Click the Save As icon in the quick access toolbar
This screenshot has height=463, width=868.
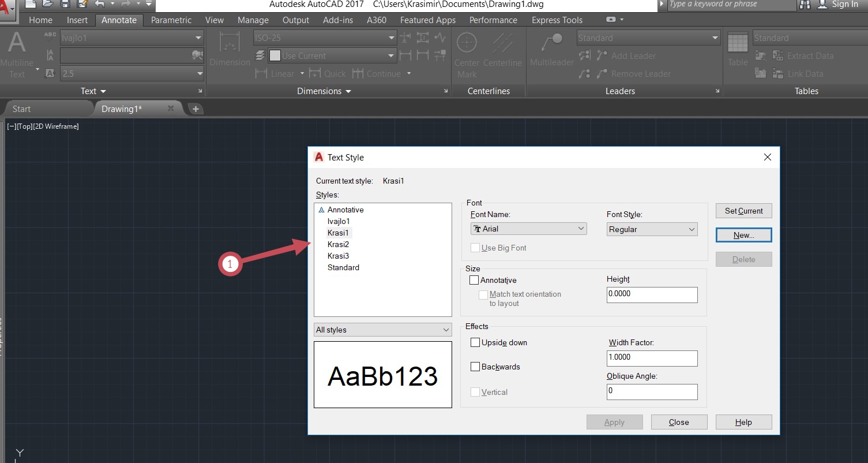tap(82, 4)
